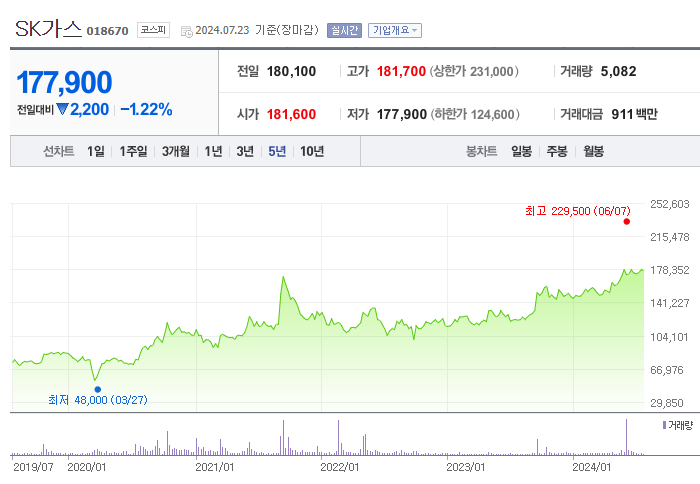Click the down-arrow change 2,200 value
The width and height of the screenshot is (700, 484).
pyautogui.click(x=83, y=109)
